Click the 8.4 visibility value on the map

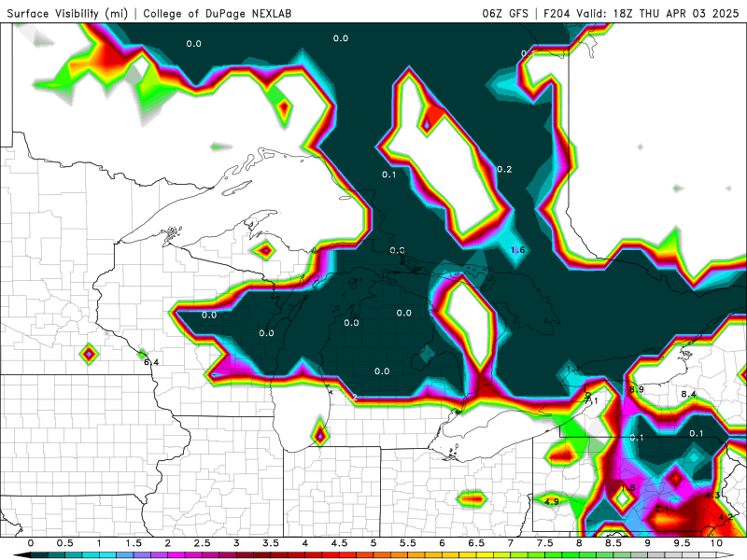click(x=688, y=394)
